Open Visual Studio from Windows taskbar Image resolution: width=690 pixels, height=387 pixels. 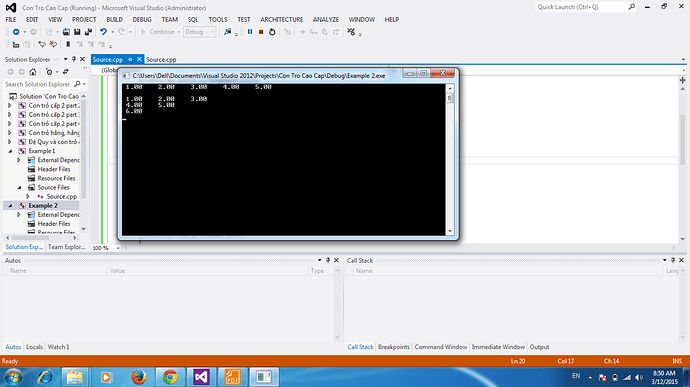(x=201, y=377)
